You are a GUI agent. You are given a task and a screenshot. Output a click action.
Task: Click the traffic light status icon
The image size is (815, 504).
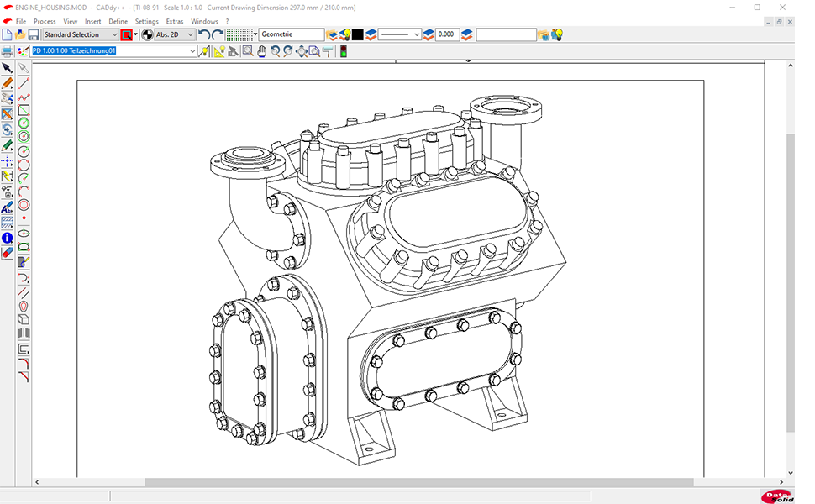pyautogui.click(x=343, y=51)
